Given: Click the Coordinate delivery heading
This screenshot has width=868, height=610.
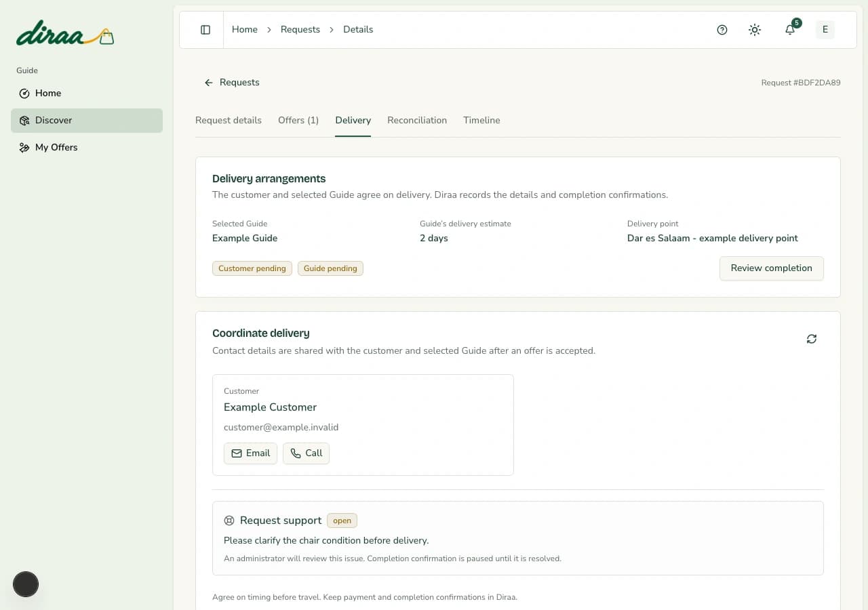Looking at the screenshot, I should coord(261,333).
